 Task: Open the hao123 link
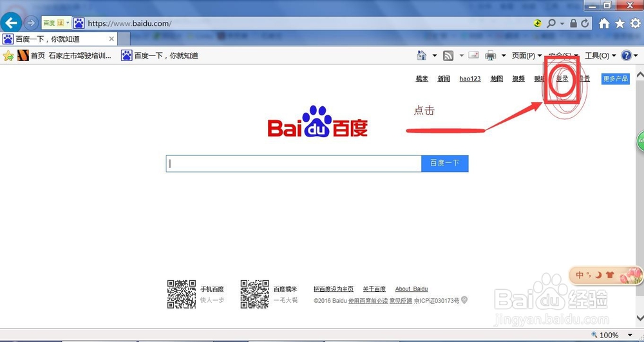point(470,79)
